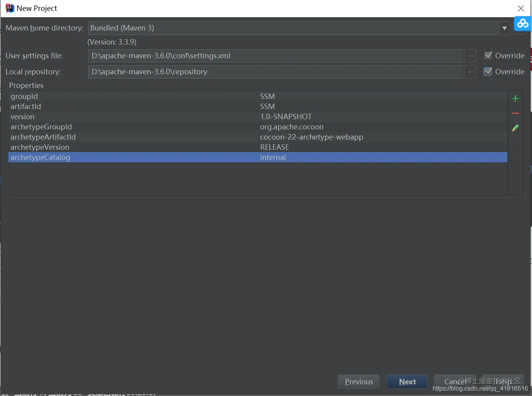Image resolution: width=532 pixels, height=396 pixels.
Task: Select the artifactId property row
Action: (x=257, y=106)
